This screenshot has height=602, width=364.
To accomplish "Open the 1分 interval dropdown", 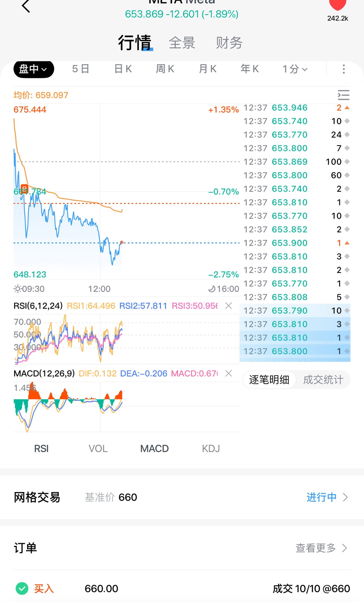I will coord(295,69).
